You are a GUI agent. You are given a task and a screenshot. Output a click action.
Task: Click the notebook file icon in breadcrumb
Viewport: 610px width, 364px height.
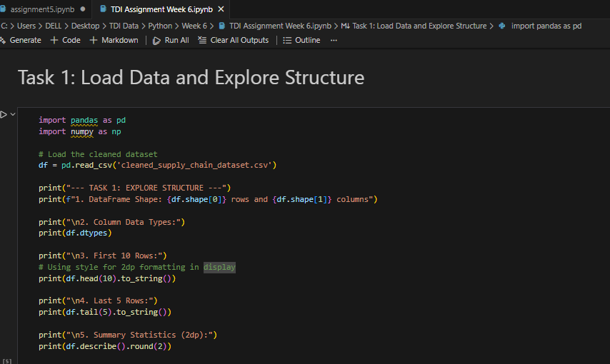pos(221,26)
